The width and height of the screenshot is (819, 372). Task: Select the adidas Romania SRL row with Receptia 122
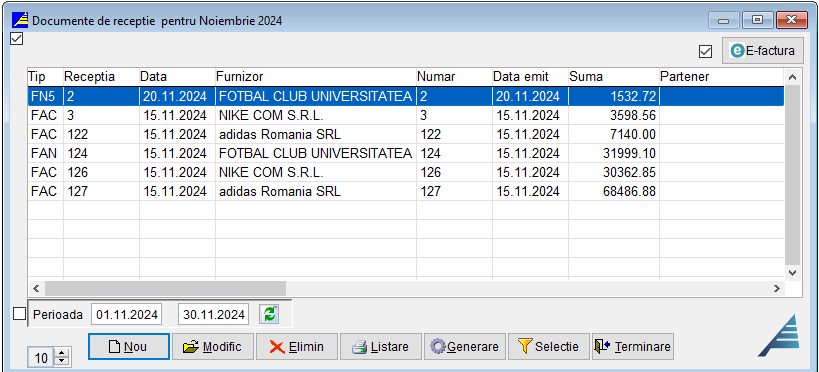406,134
